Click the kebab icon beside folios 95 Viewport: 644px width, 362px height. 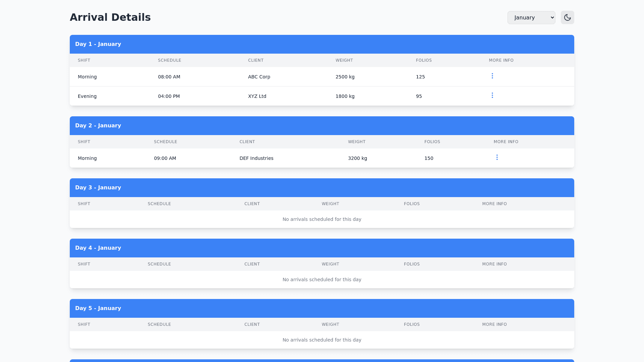click(492, 96)
